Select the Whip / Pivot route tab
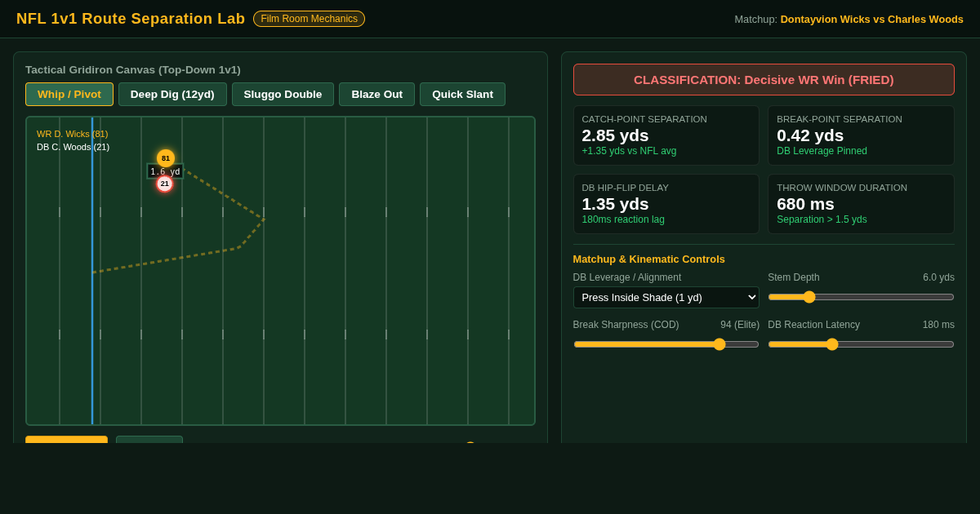 coord(69,94)
